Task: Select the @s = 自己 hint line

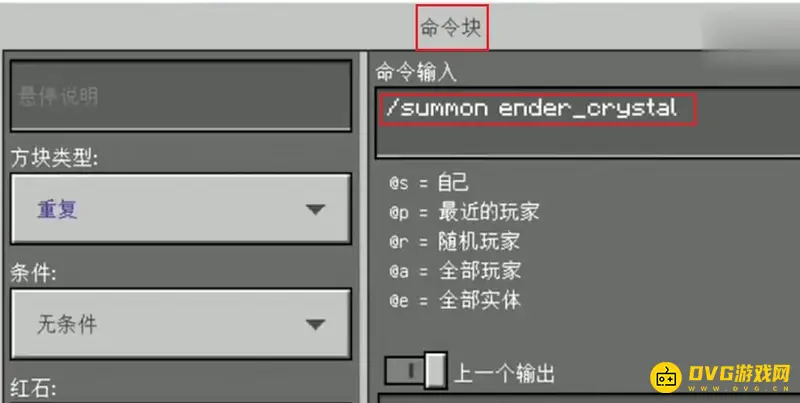Action: (429, 183)
